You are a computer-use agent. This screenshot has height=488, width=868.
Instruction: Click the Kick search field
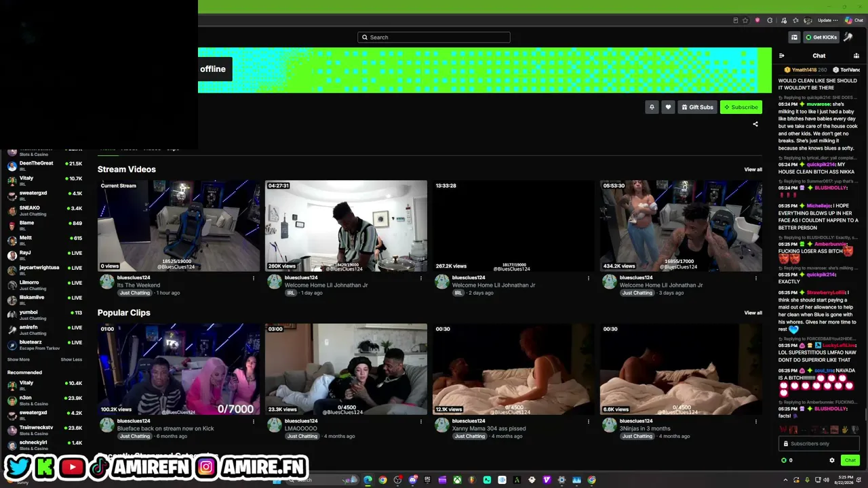(x=434, y=37)
